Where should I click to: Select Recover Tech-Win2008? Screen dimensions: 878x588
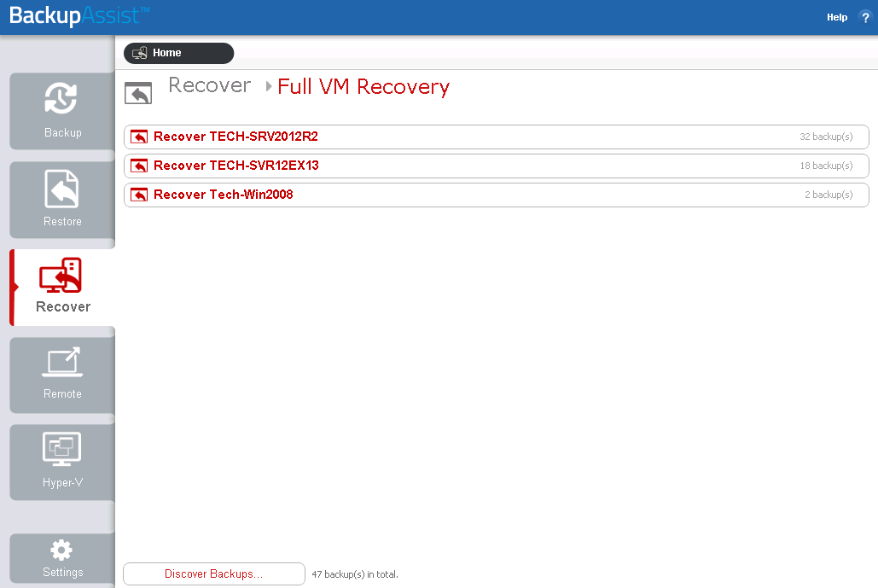point(496,195)
